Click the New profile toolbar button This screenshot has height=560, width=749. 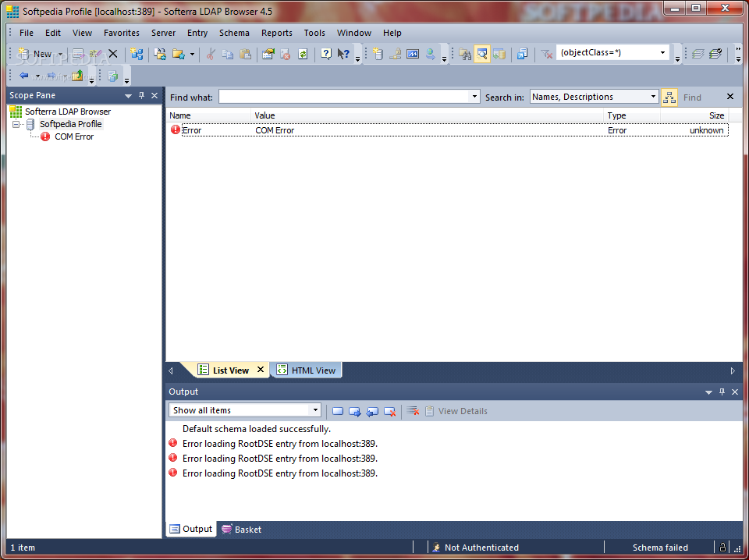(x=35, y=54)
